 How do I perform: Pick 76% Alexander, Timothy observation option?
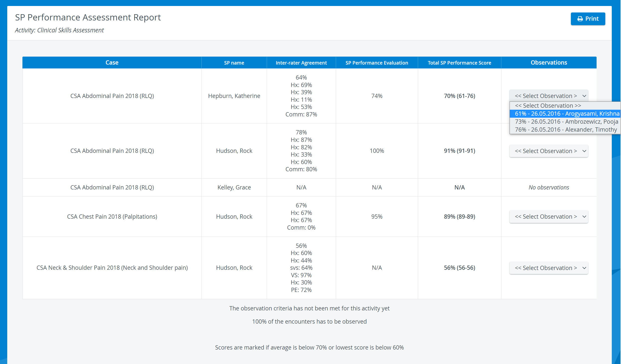click(x=565, y=130)
